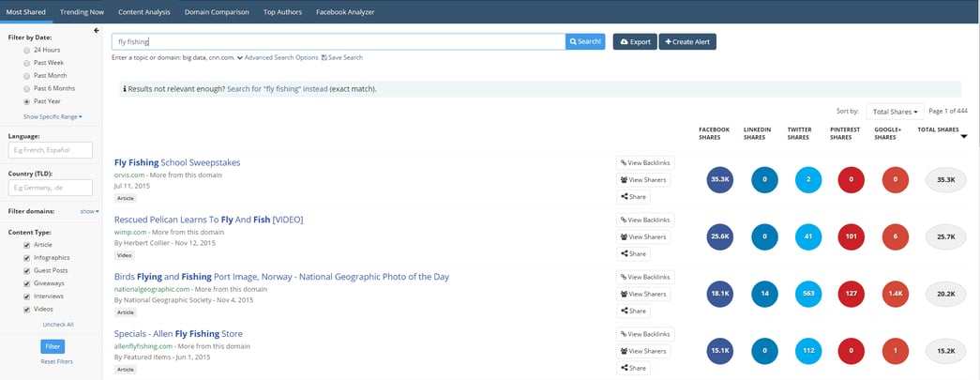Collapse the filter sidebar with arrow icon
The image size is (980, 380).
(97, 31)
